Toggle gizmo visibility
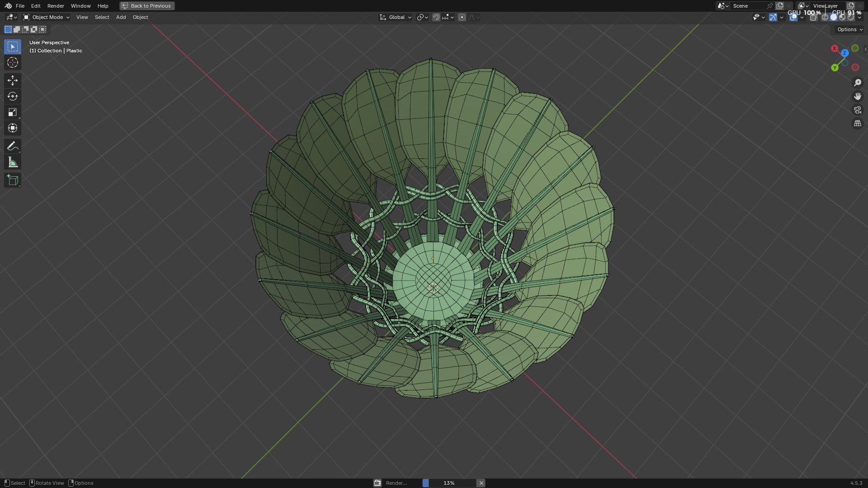 click(773, 17)
